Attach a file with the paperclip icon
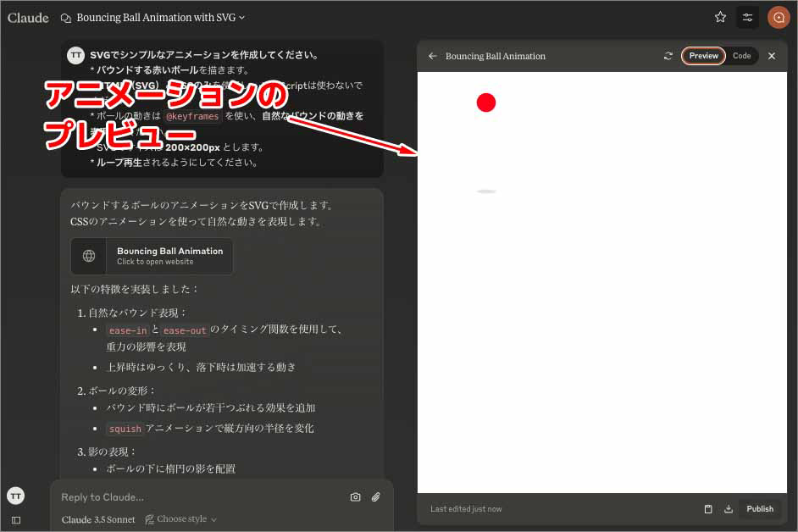 click(x=376, y=497)
